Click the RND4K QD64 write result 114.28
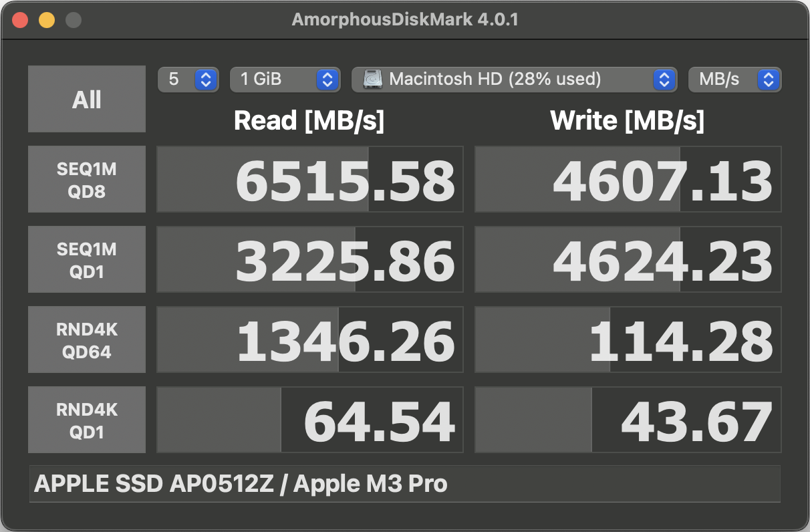The height and width of the screenshot is (532, 810). (x=628, y=340)
